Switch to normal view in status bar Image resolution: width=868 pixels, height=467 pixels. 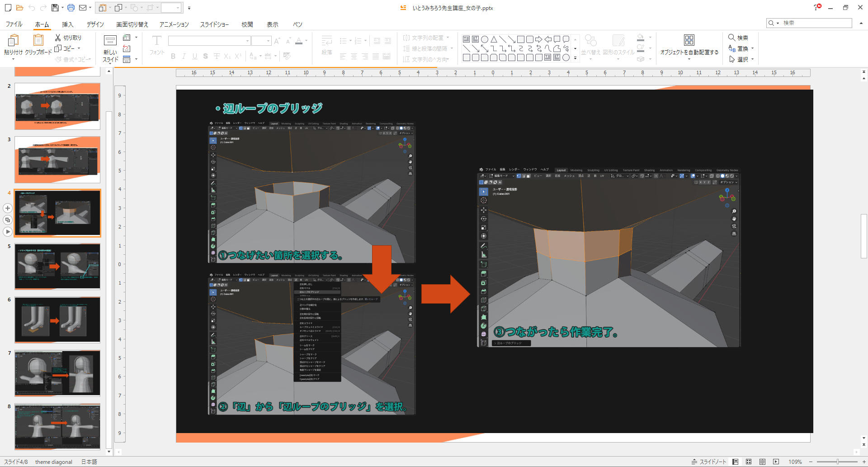pyautogui.click(x=736, y=462)
